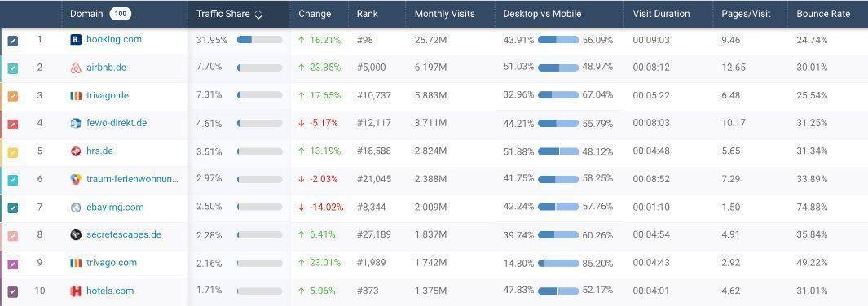Click the hrs.de red logo icon
The height and width of the screenshot is (306, 868).
pyautogui.click(x=76, y=151)
